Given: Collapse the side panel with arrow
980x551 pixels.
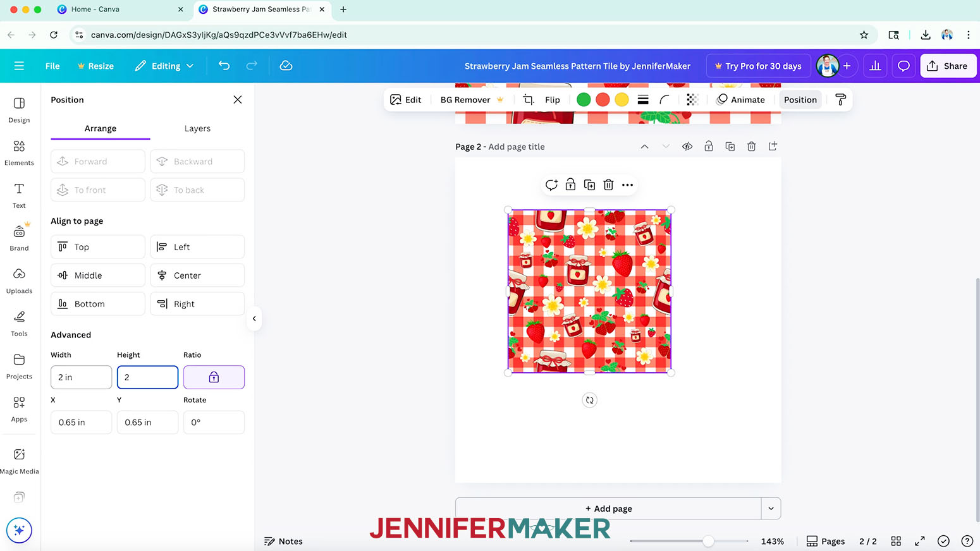Looking at the screenshot, I should pyautogui.click(x=254, y=318).
